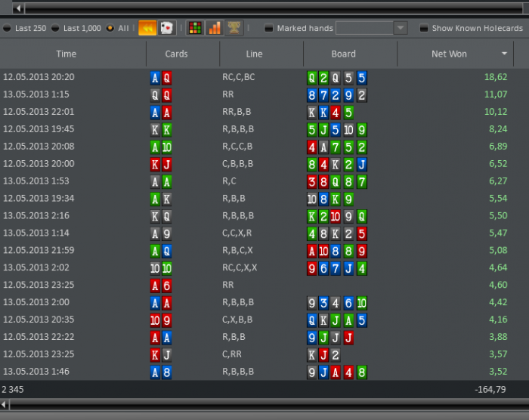Click the 10,12 net won value
The width and height of the screenshot is (529, 420).
click(x=496, y=112)
